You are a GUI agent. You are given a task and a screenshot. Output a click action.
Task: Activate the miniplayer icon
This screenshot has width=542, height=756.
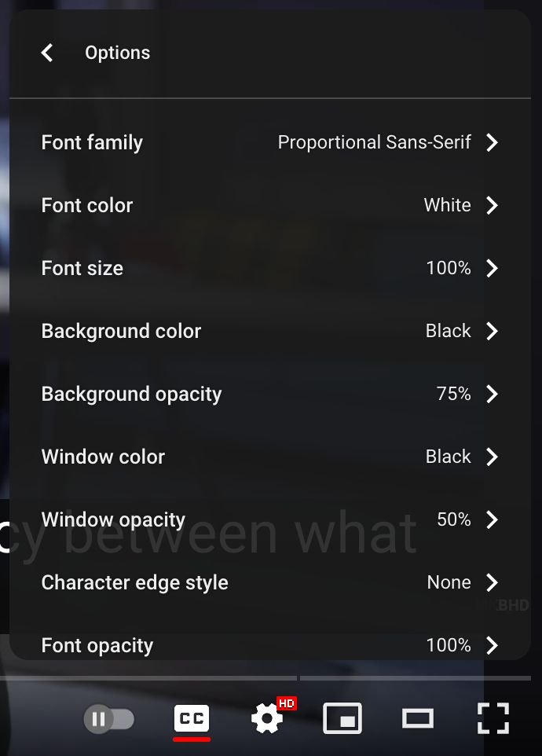342,717
